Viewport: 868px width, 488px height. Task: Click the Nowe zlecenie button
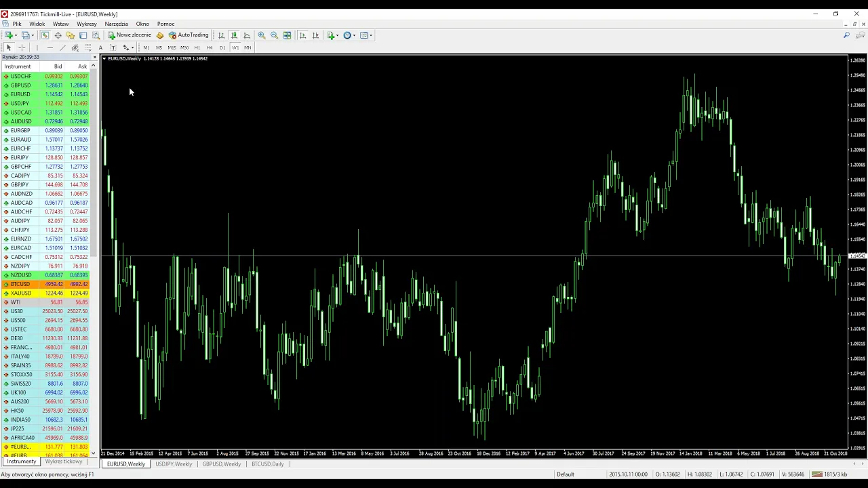tap(130, 35)
